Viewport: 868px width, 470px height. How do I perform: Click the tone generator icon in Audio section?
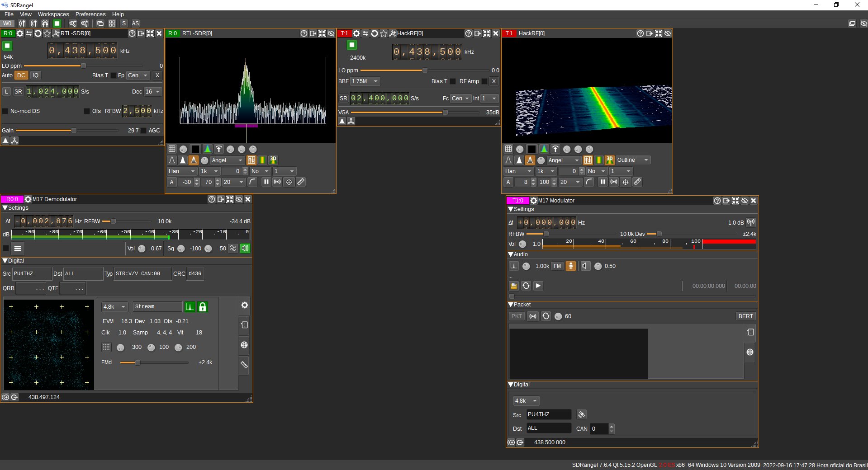click(x=514, y=266)
